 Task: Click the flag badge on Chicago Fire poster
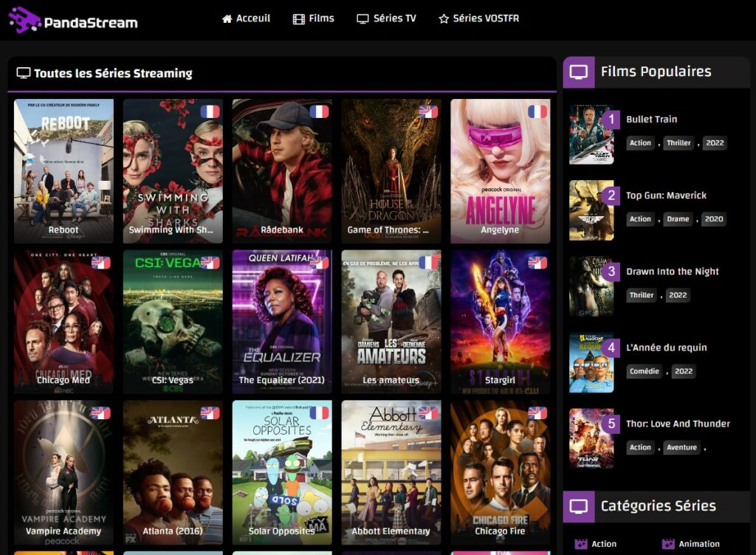537,413
